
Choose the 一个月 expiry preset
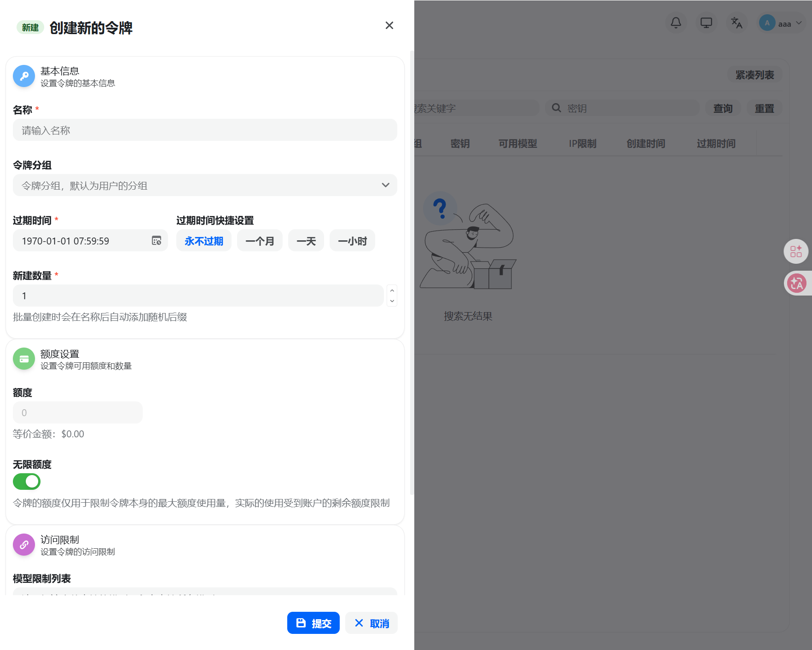[260, 240]
